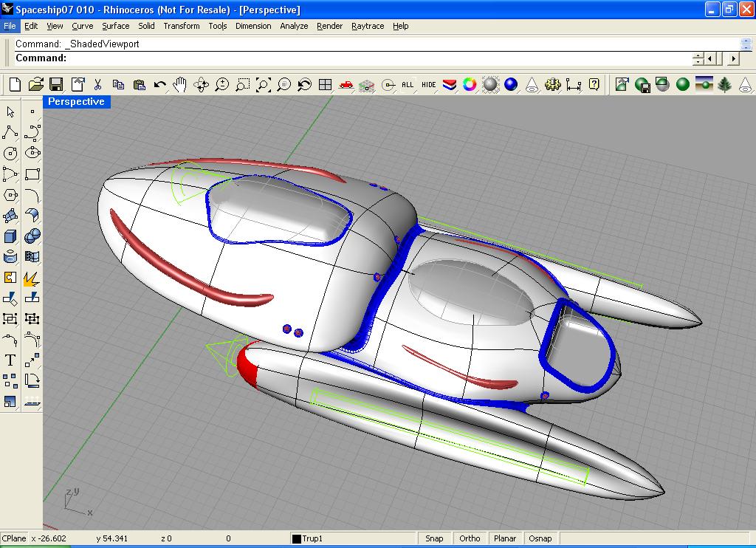Open the Object Snap circle icon
Screen dimensions: 756x548
coord(388,85)
